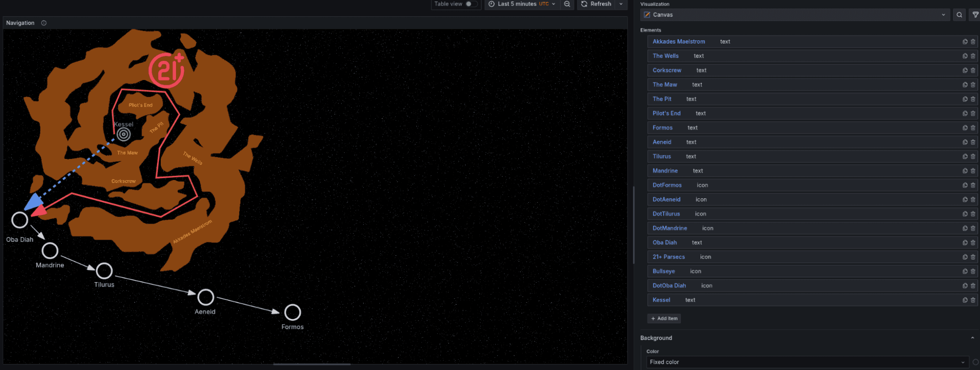Click the Corkscrew label on the map

coord(124,181)
